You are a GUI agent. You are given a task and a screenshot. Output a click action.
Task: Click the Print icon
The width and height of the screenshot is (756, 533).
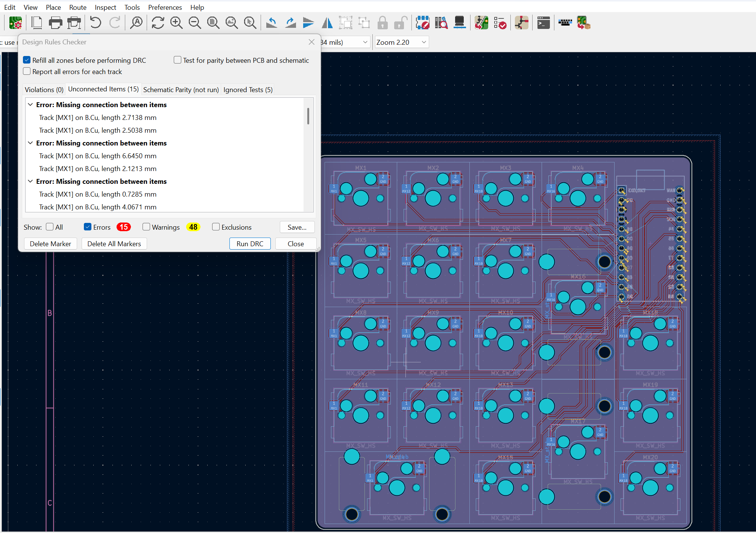(55, 23)
